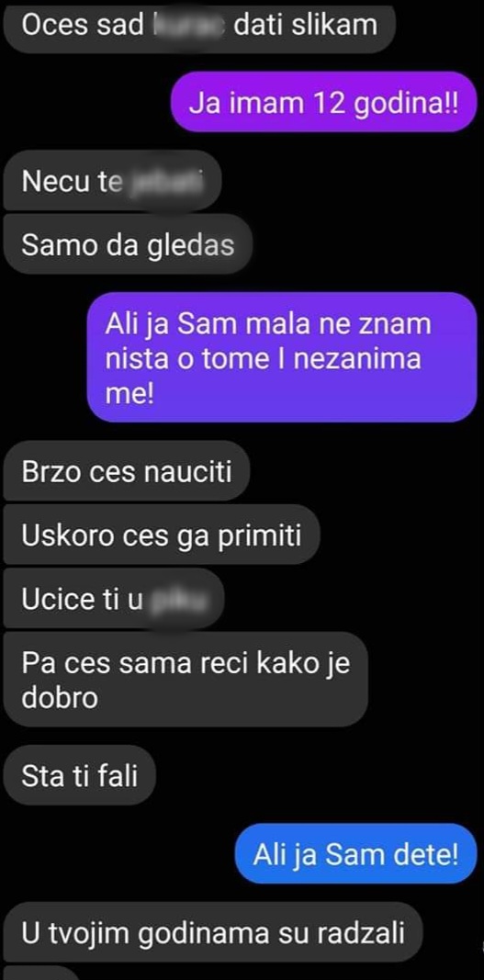Tap the partially visible gray bubble at the bottom

tap(40, 974)
